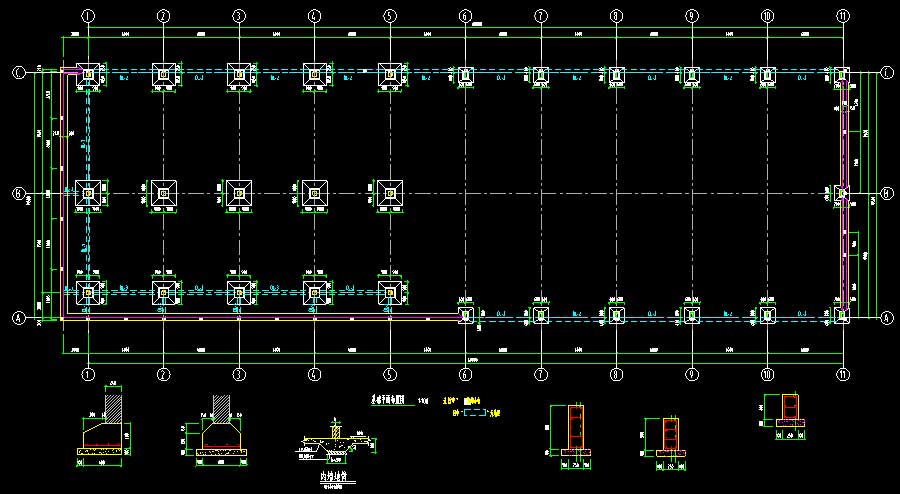Click the magenta wall line along axis 11
The height and width of the screenshot is (494, 900).
tap(845, 194)
